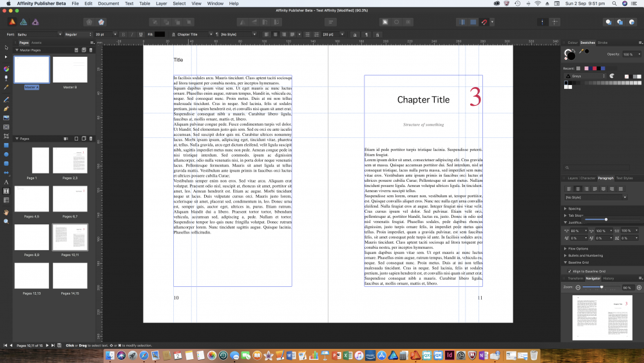Select the Master B thumbnail
This screenshot has width=644, height=363.
[x=70, y=70]
